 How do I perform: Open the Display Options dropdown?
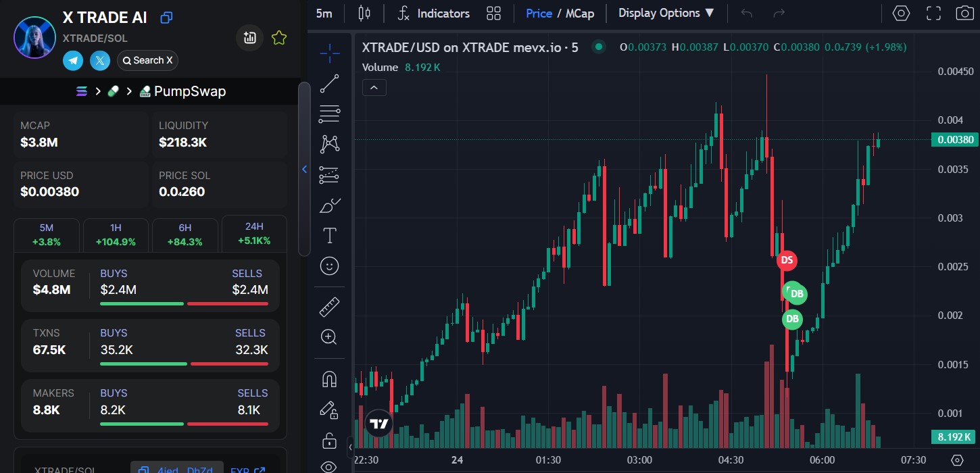point(666,13)
